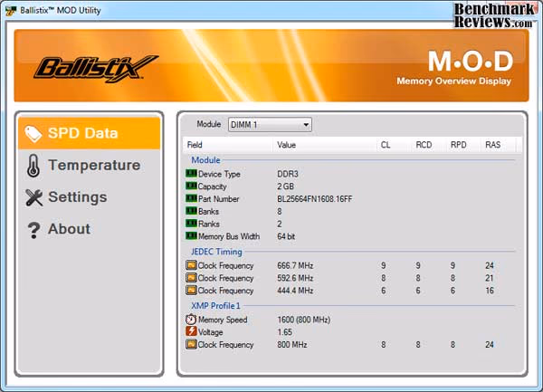Click the Ranks label
Screen dimensions: 543x392
[209, 224]
